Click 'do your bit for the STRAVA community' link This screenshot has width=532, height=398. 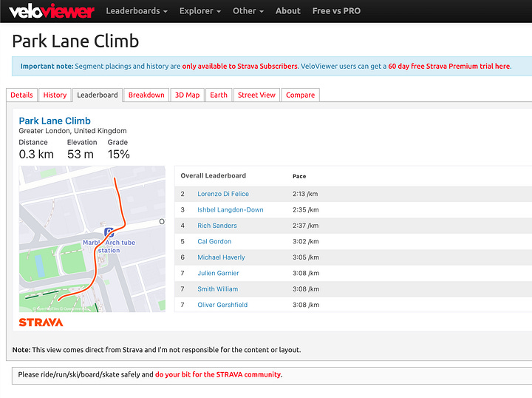[x=218, y=374]
